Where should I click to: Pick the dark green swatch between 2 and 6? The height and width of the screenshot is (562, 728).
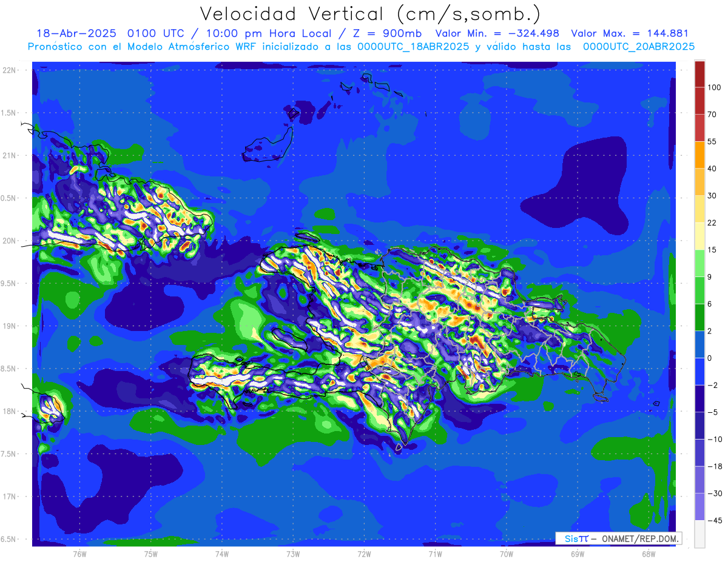tap(699, 317)
